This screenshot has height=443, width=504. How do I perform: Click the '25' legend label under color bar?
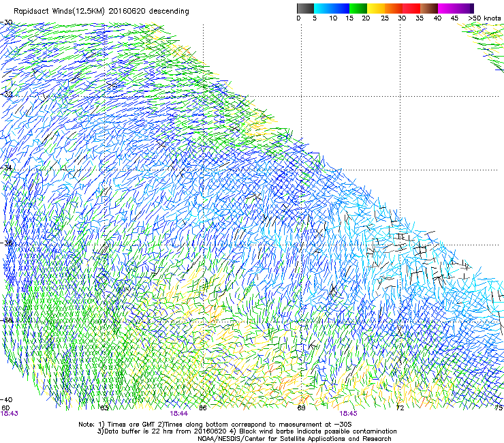click(x=385, y=18)
